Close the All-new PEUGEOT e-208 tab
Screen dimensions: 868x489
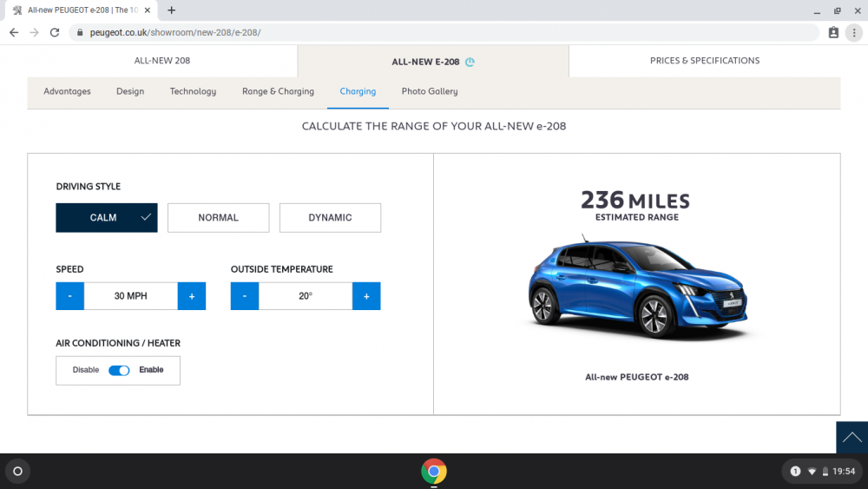coord(148,10)
